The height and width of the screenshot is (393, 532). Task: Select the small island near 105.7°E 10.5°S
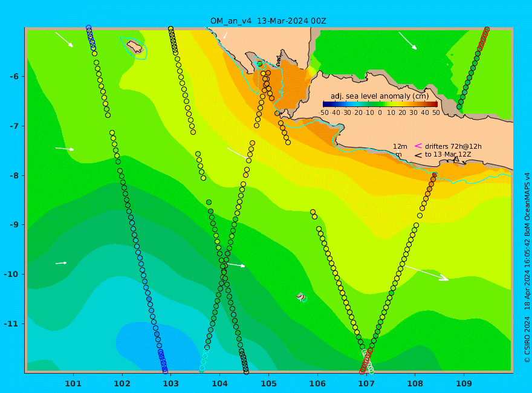(x=301, y=297)
